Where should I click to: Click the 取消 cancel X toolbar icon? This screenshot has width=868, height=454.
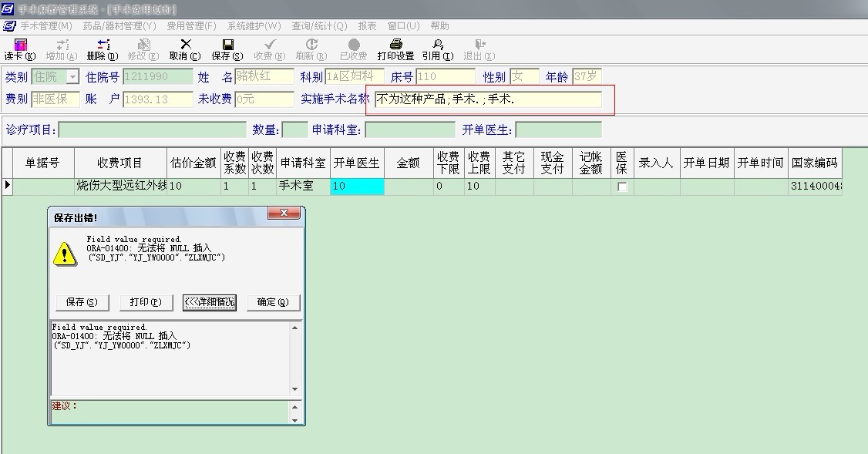pyautogui.click(x=186, y=45)
